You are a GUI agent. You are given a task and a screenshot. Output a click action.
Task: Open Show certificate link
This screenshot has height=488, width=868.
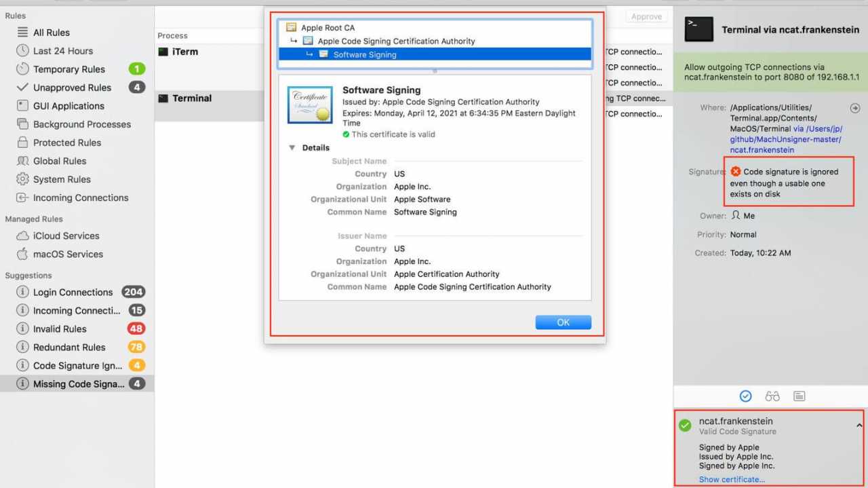(732, 479)
